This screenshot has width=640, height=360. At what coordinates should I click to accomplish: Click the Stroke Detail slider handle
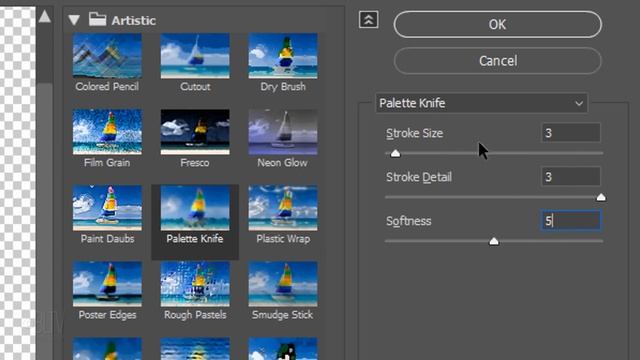[601, 198]
